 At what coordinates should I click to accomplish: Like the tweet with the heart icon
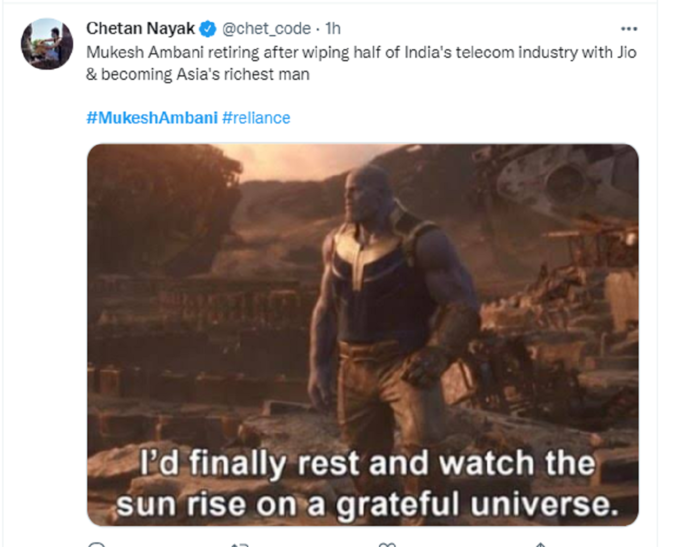pyautogui.click(x=387, y=544)
